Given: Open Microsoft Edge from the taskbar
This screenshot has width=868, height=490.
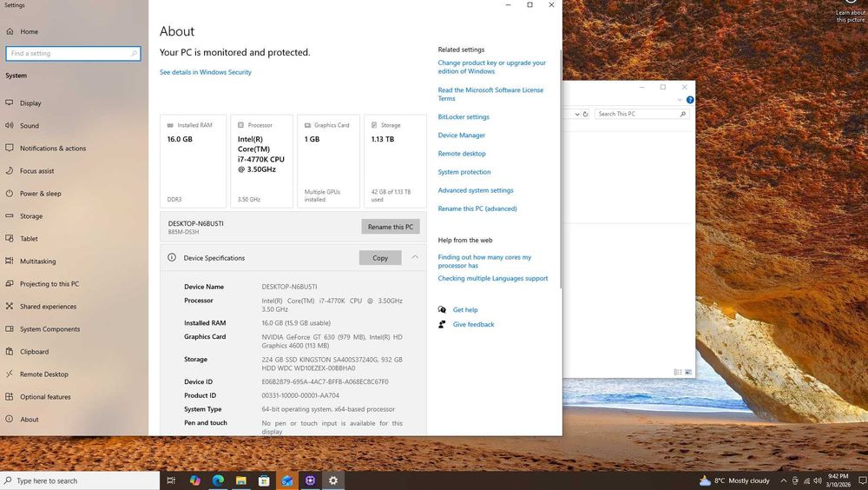Looking at the screenshot, I should pyautogui.click(x=218, y=480).
